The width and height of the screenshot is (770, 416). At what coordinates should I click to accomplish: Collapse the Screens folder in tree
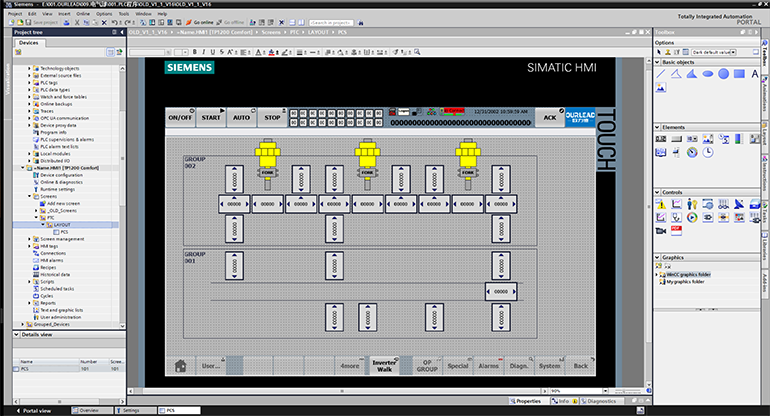29,196
